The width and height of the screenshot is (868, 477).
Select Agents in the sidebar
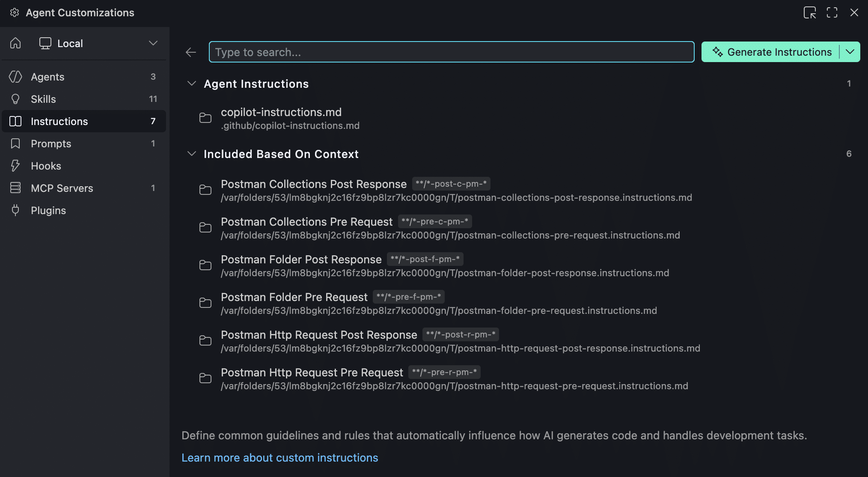(84, 77)
